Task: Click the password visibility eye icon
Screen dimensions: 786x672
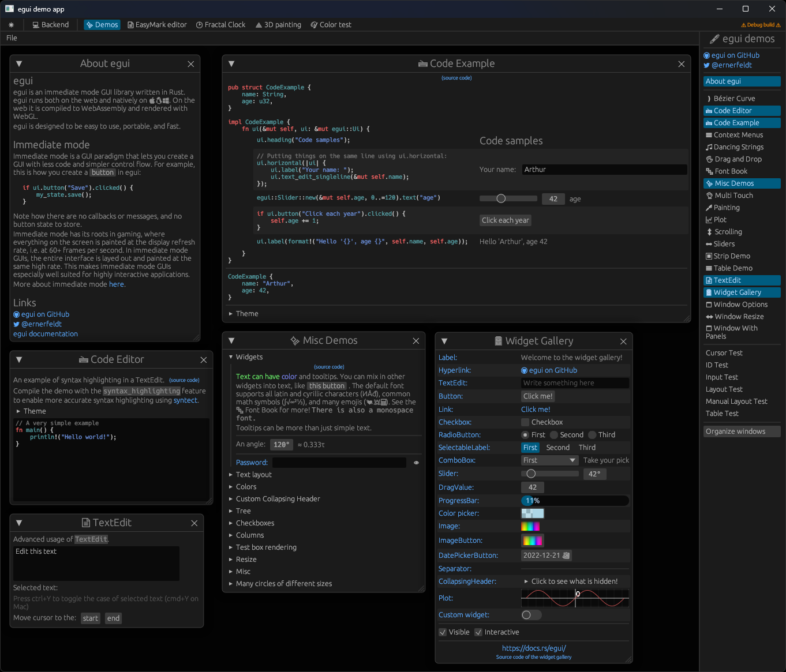Action: pyautogui.click(x=416, y=463)
